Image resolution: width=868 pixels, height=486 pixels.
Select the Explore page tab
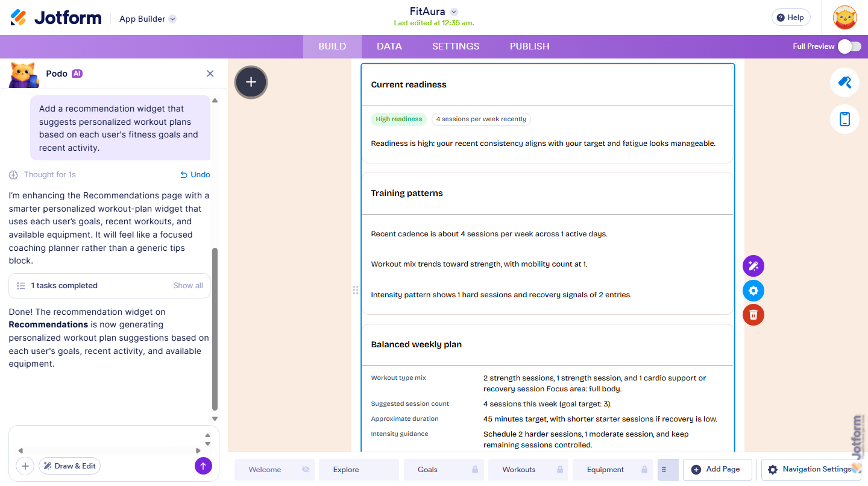[359, 470]
